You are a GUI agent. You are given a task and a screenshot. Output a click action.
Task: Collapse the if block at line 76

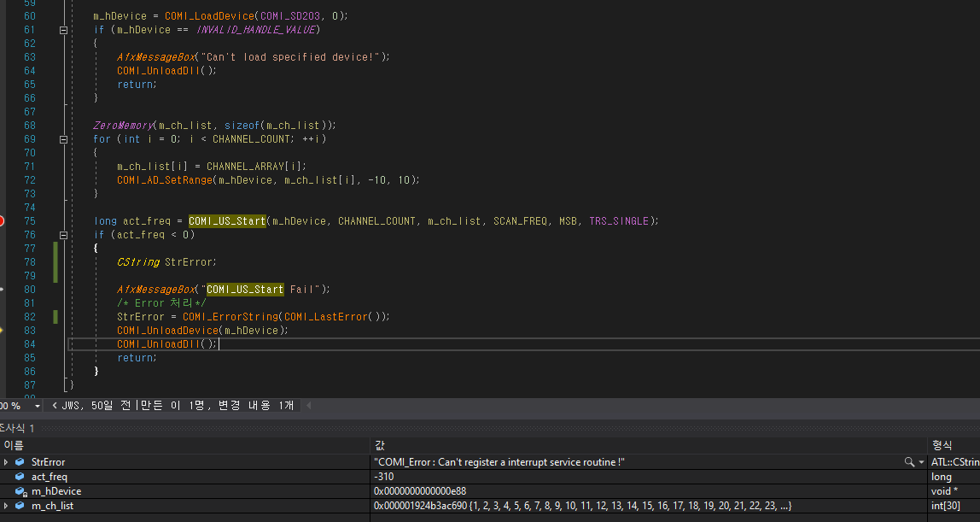(63, 235)
